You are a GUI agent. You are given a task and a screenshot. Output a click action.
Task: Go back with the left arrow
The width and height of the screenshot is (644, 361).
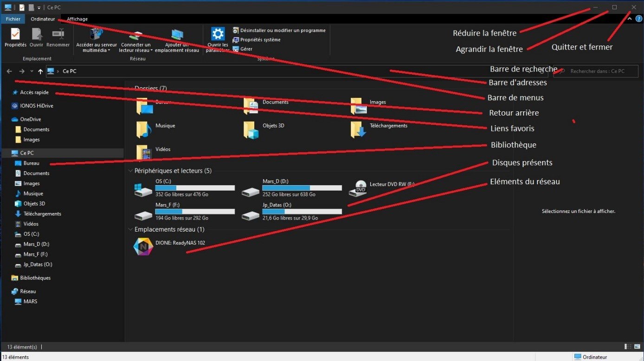point(9,71)
